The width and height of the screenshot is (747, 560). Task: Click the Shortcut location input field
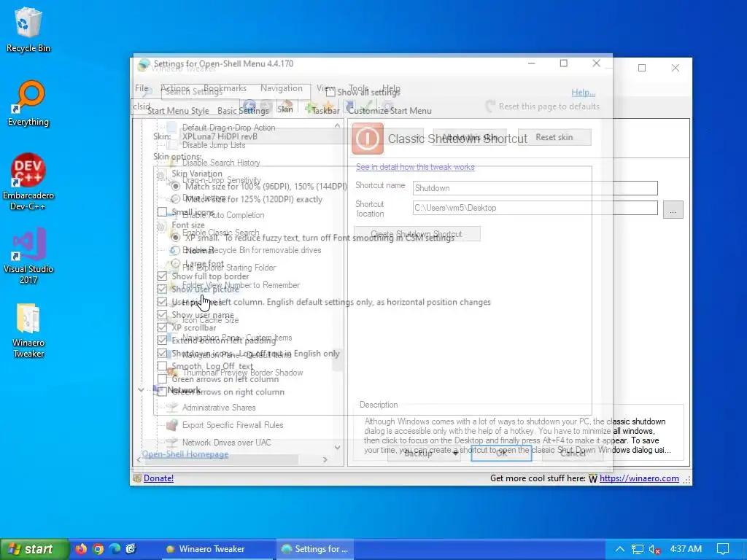click(x=535, y=208)
